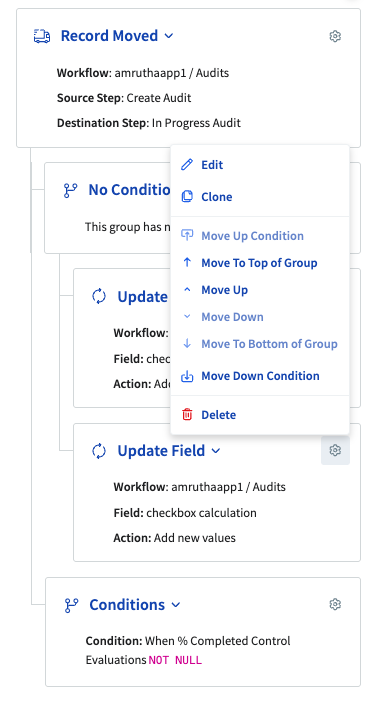Click pencil icon next to Edit
The height and width of the screenshot is (712, 382).
coord(187,164)
